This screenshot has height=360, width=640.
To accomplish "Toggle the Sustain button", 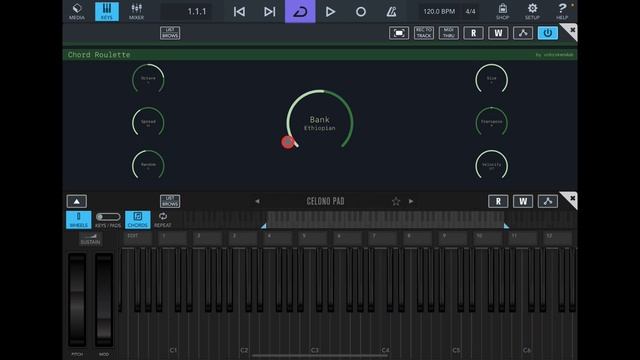I will click(90, 239).
